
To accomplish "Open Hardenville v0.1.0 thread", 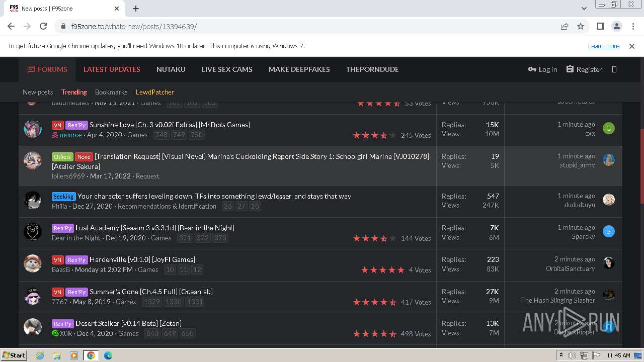I will (x=142, y=259).
